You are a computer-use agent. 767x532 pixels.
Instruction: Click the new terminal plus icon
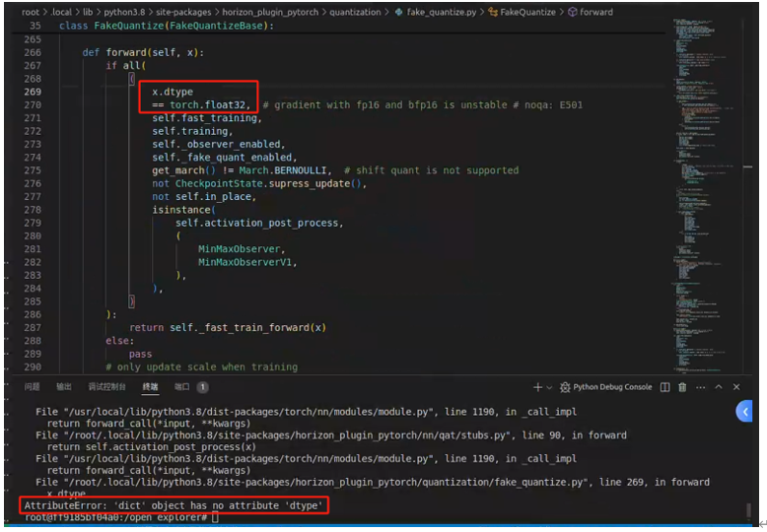pyautogui.click(x=537, y=387)
